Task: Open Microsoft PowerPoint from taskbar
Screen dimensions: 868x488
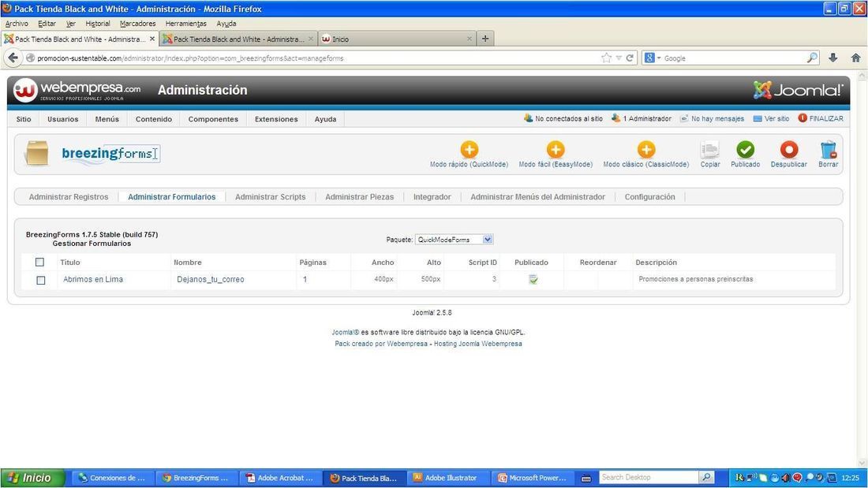Action: tap(533, 478)
